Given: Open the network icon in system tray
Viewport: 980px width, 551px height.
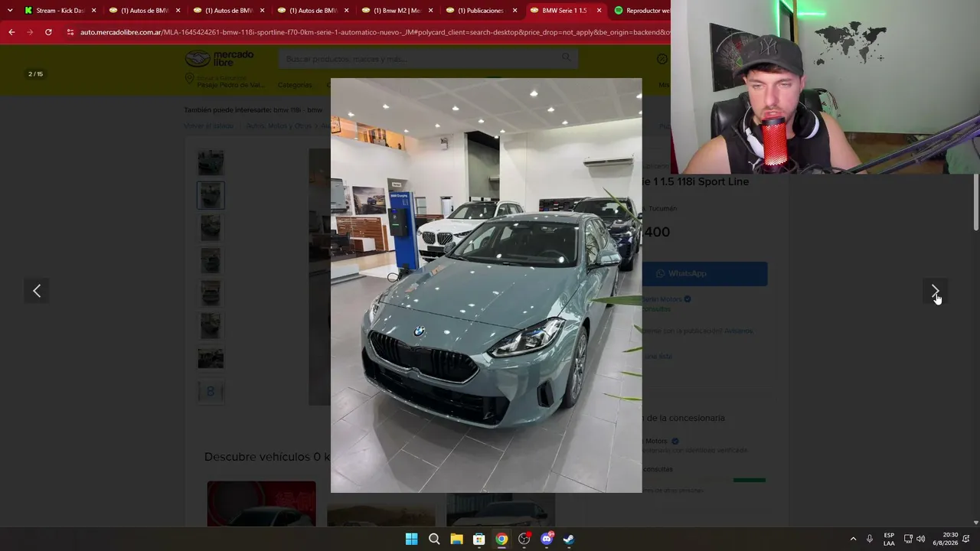Looking at the screenshot, I should 908,539.
